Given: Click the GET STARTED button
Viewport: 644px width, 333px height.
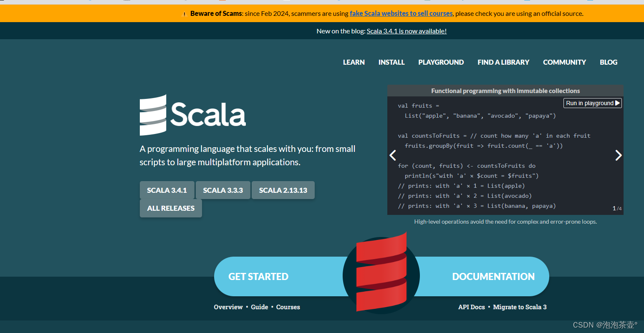Looking at the screenshot, I should (258, 277).
